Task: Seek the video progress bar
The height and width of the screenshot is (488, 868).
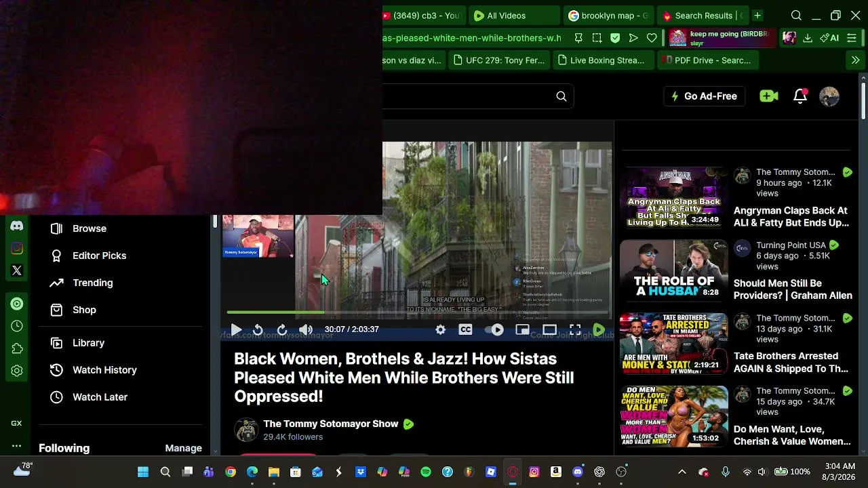Action: (x=419, y=312)
